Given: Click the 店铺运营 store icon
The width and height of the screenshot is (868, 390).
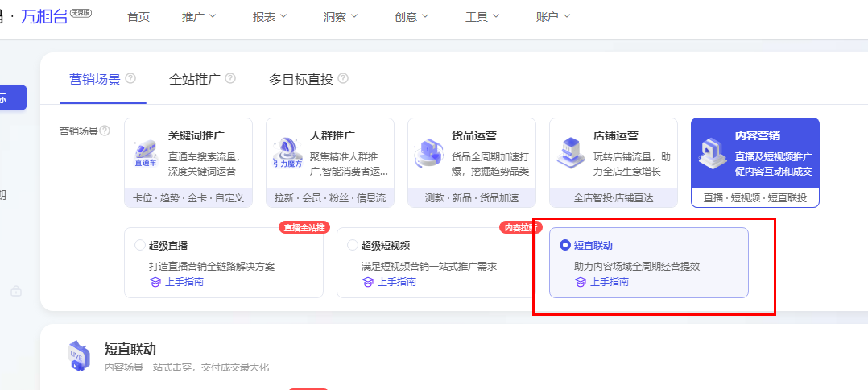Looking at the screenshot, I should click(x=570, y=152).
